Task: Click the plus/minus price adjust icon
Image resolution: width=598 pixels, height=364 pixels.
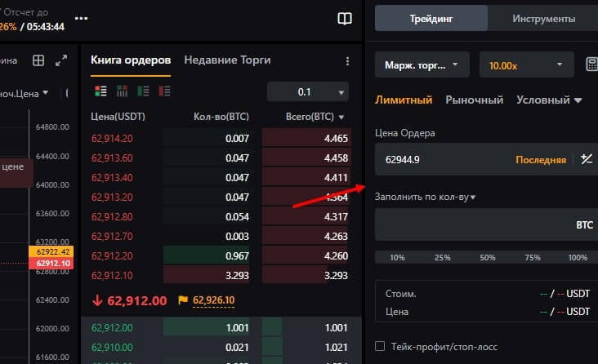Action: click(586, 160)
